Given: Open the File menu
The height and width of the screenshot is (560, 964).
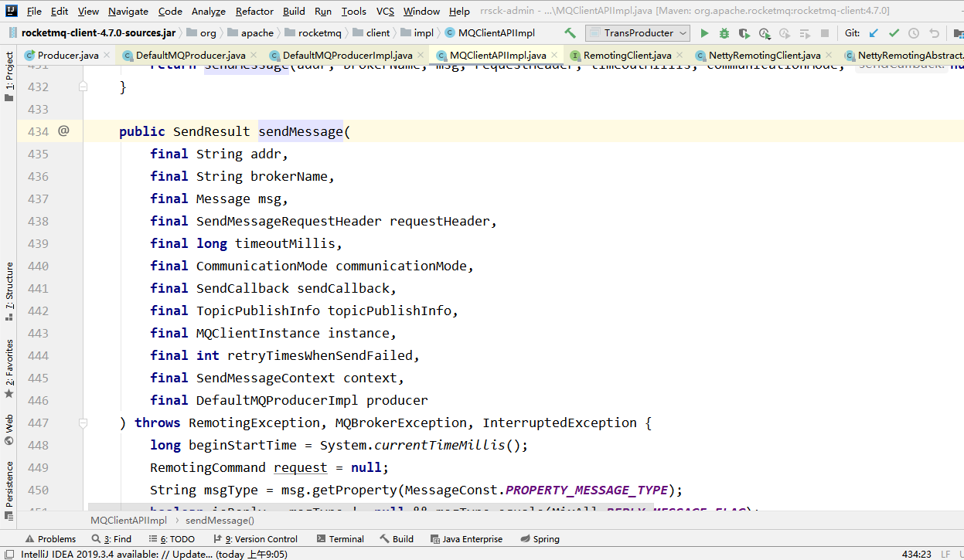Looking at the screenshot, I should (x=34, y=11).
